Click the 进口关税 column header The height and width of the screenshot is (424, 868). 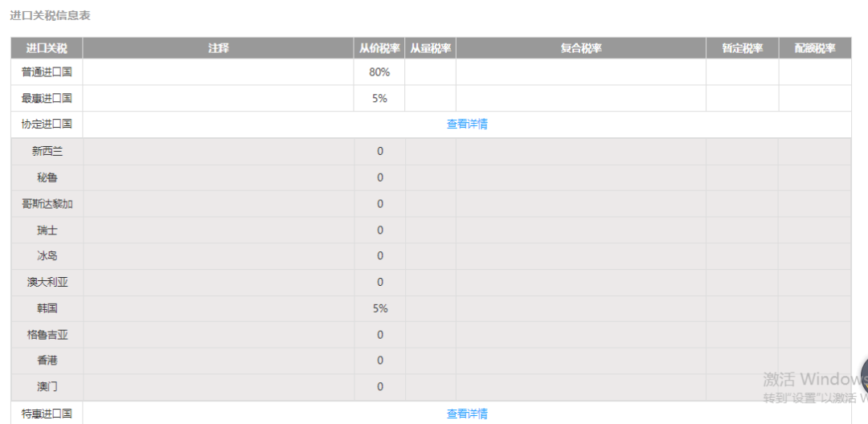47,48
